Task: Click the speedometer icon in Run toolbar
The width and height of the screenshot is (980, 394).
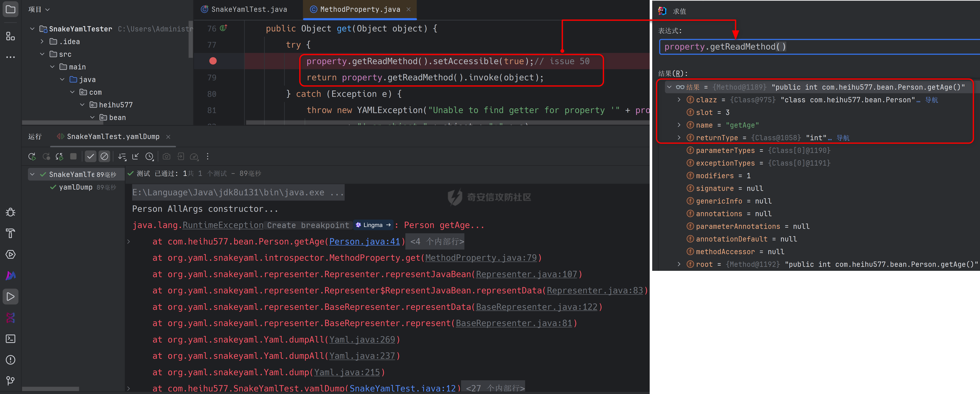Action: click(x=194, y=157)
